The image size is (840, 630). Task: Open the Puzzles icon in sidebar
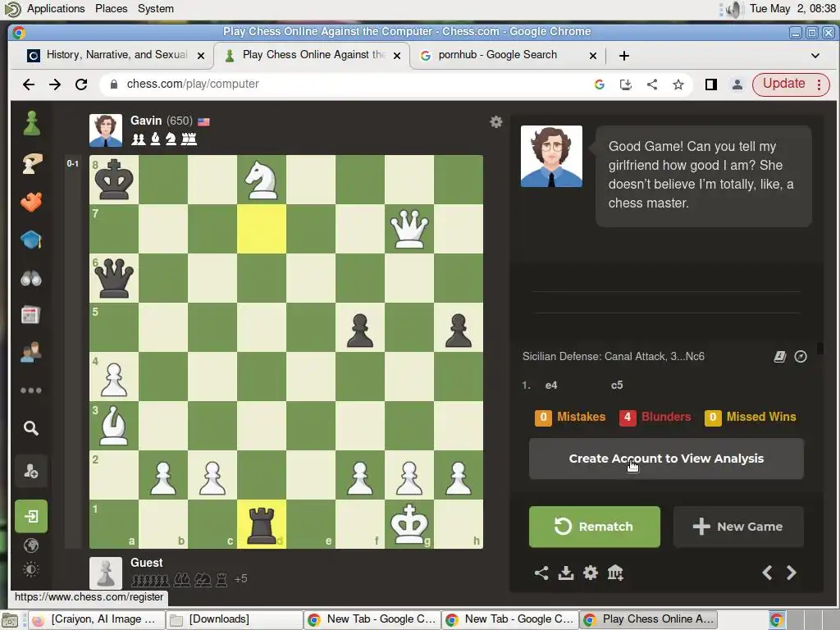coord(32,163)
